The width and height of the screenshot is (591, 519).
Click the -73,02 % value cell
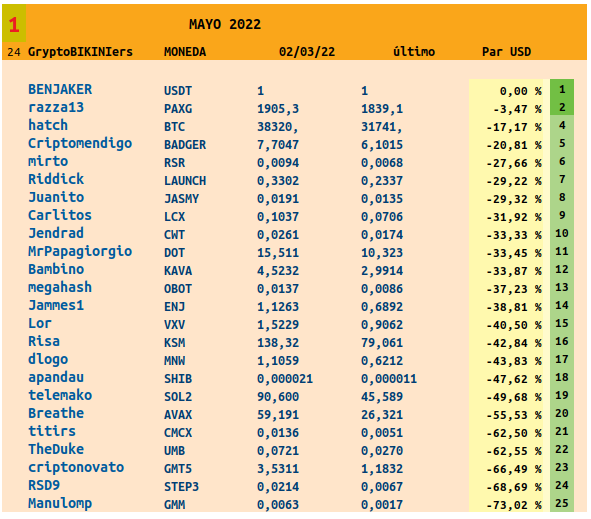pos(514,505)
